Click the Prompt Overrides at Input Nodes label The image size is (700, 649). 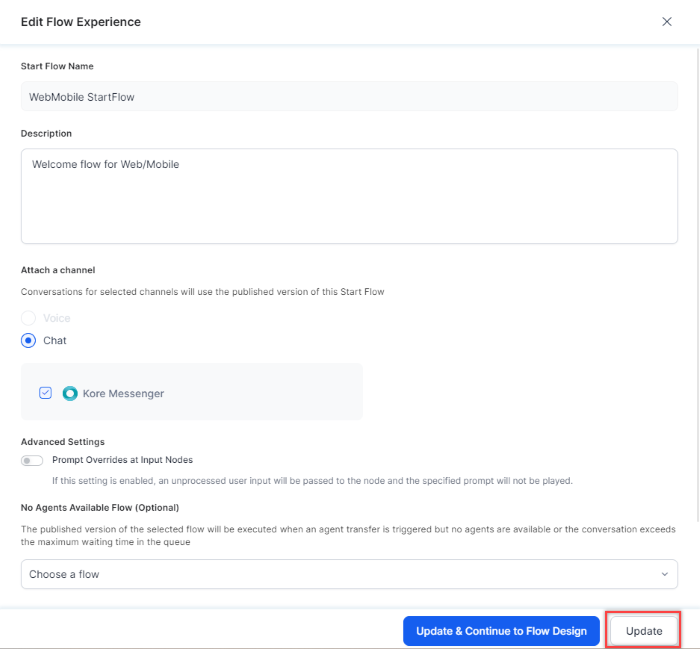(x=122, y=460)
